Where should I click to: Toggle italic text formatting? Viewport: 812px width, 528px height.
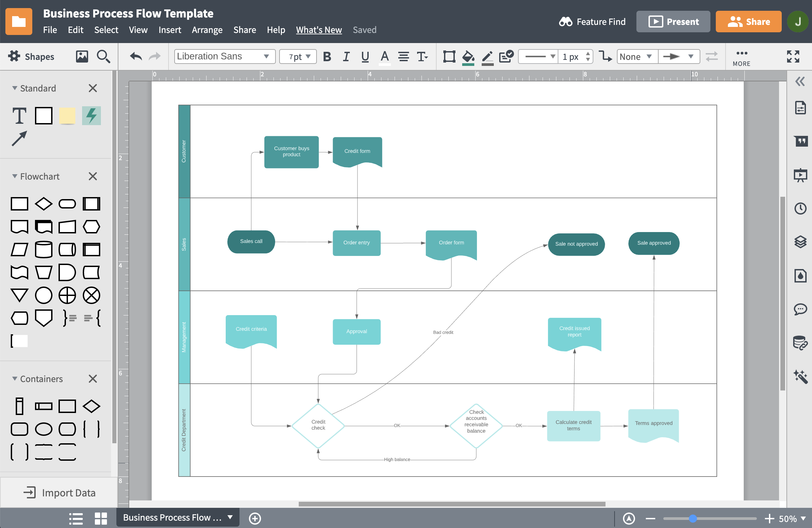[346, 56]
